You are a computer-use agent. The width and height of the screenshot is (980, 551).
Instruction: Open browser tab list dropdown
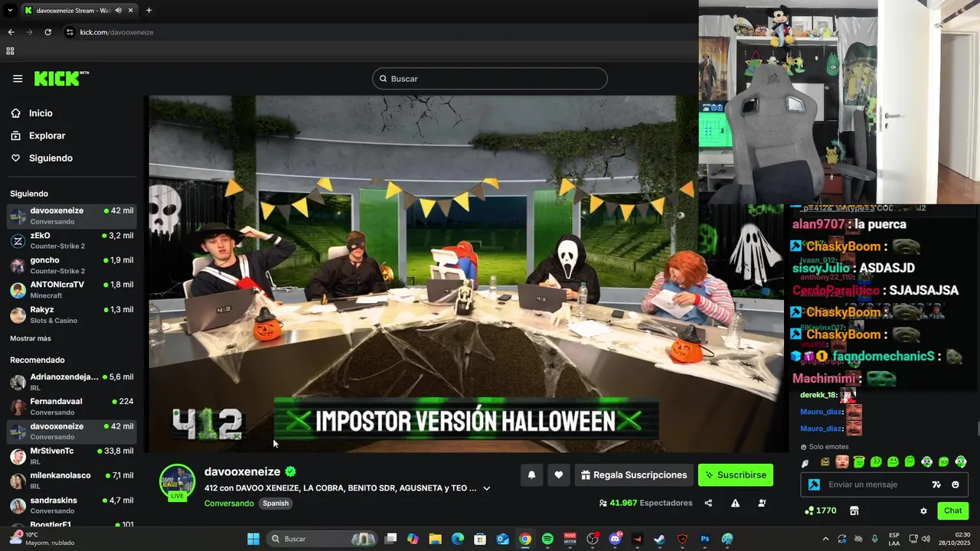point(10,10)
